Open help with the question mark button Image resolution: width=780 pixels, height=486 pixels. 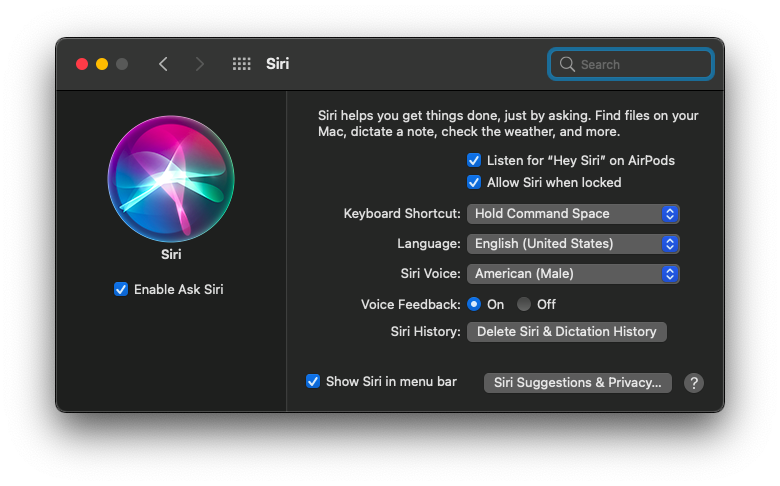694,383
